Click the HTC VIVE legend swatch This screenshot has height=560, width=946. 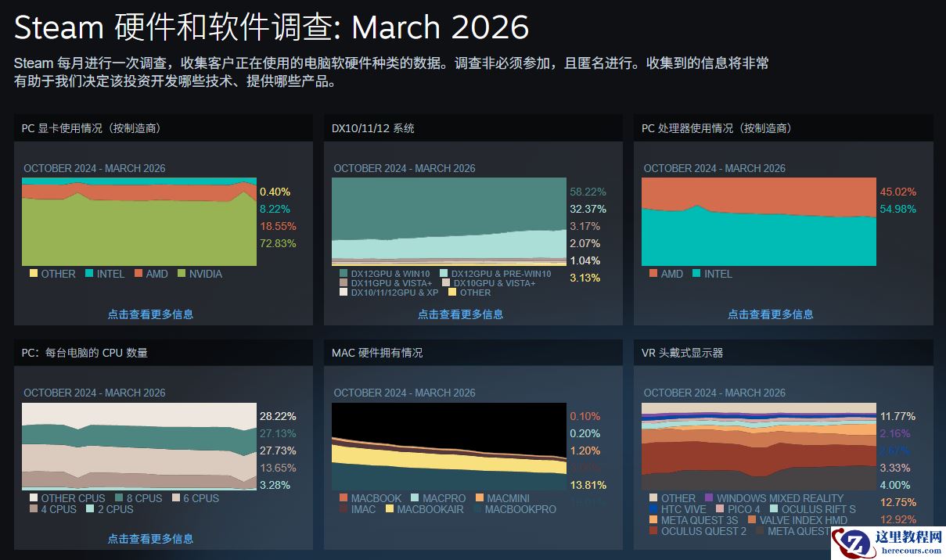tap(653, 509)
